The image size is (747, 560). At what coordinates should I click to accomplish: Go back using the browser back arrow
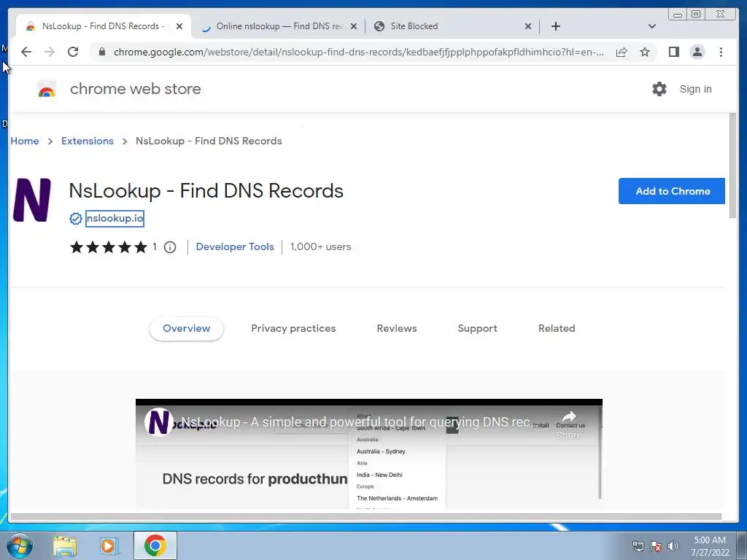(26, 52)
